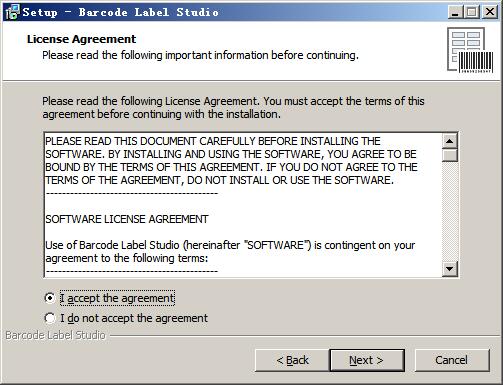Image resolution: width=503 pixels, height=385 pixels.
Task: Click the empty scrollbar track below thumb
Action: tap(450, 211)
